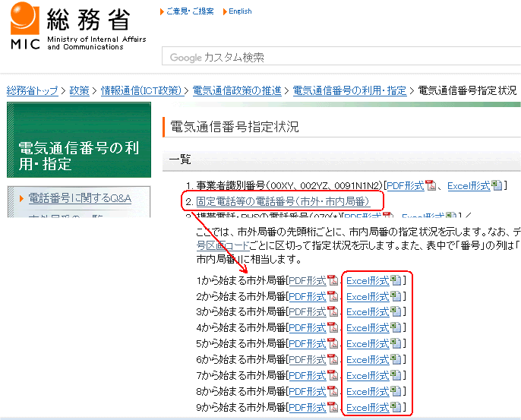
Task: Click PDF icon for 6から始まる市外局番
Action: click(x=333, y=359)
